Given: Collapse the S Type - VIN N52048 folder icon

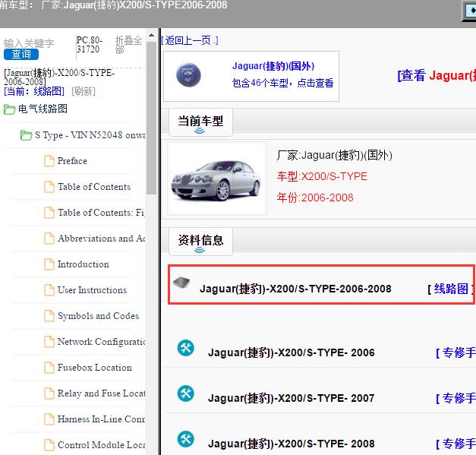Looking at the screenshot, I should click(x=26, y=135).
